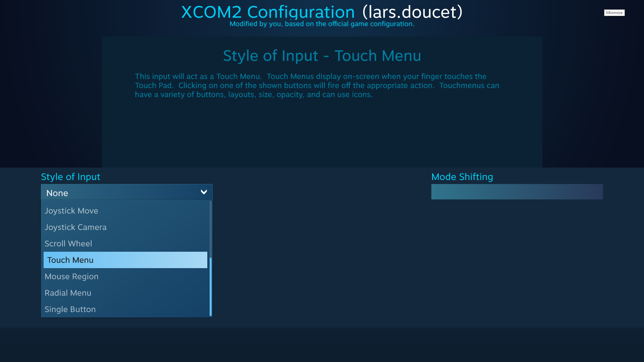Toggle Touch Menu highlighted selection
644x362 pixels.
click(125, 260)
